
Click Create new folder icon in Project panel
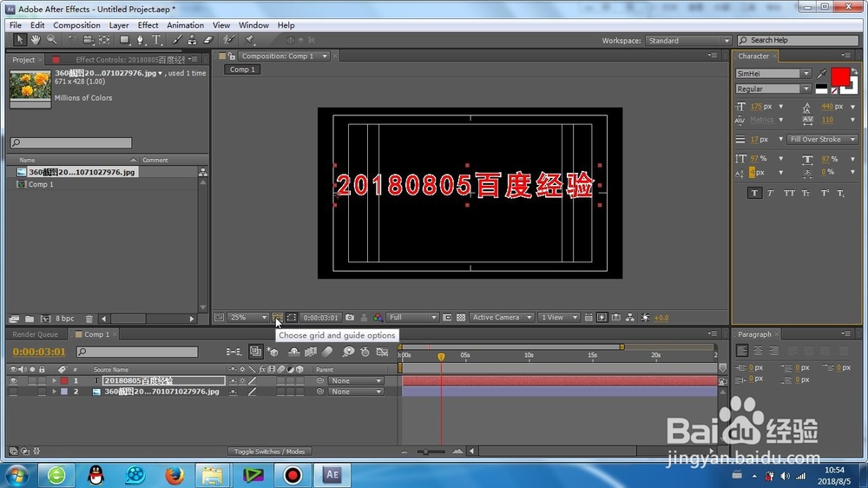30,319
